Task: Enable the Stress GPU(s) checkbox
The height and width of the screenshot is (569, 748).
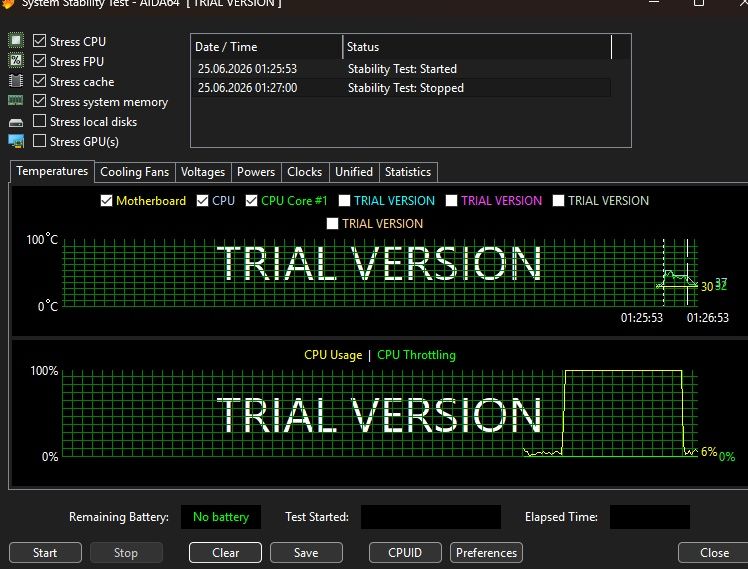Action: point(40,141)
